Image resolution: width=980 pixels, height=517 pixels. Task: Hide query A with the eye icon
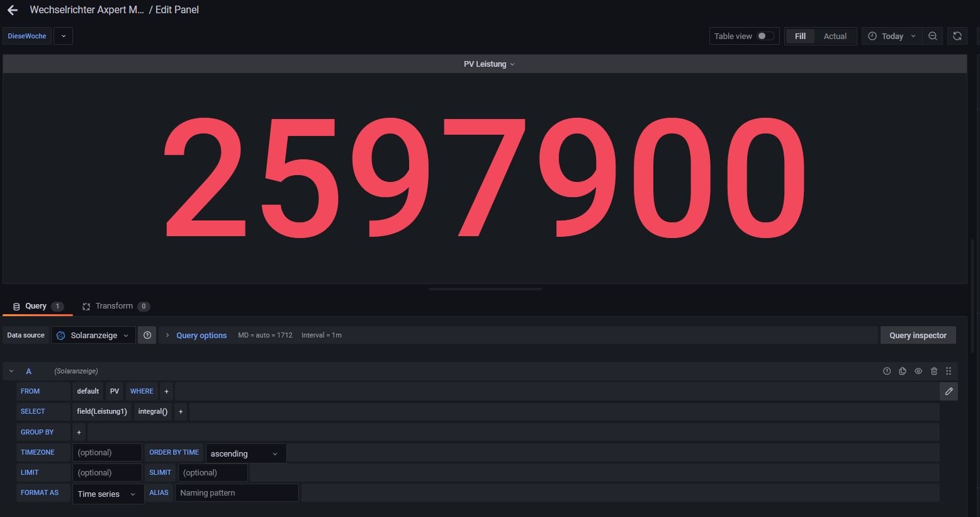[x=918, y=371]
